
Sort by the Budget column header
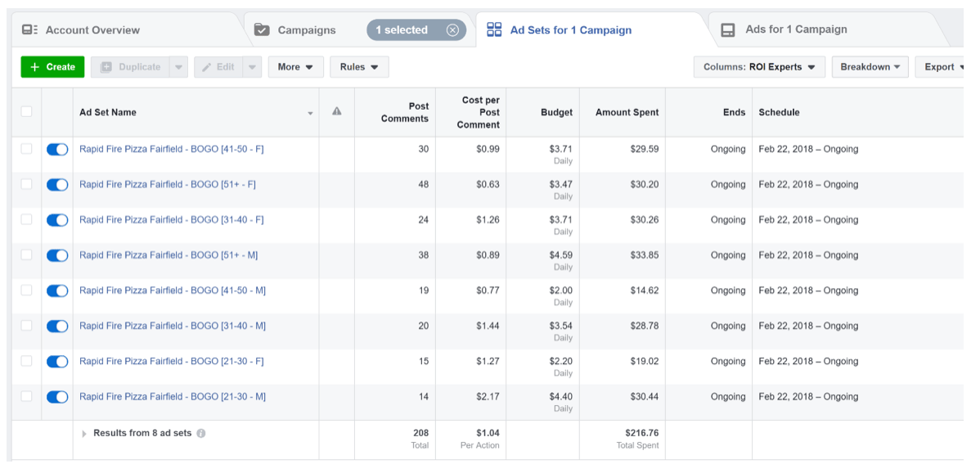pos(557,112)
